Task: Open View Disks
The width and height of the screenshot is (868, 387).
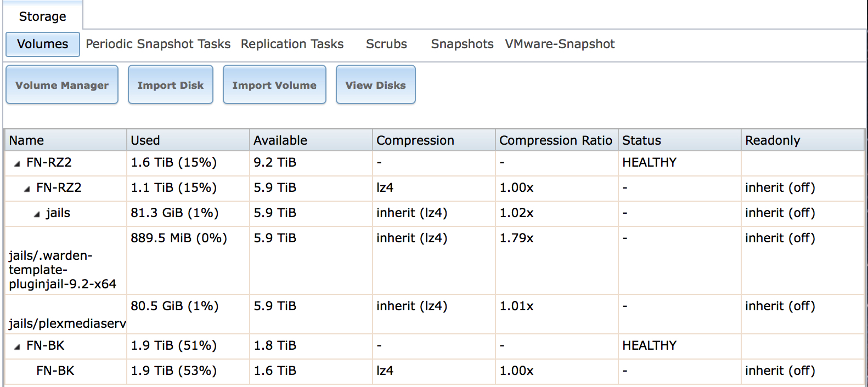Action: tap(376, 85)
